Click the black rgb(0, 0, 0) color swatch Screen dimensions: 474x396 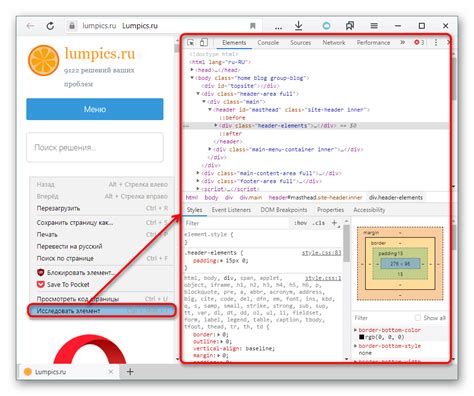click(x=361, y=337)
